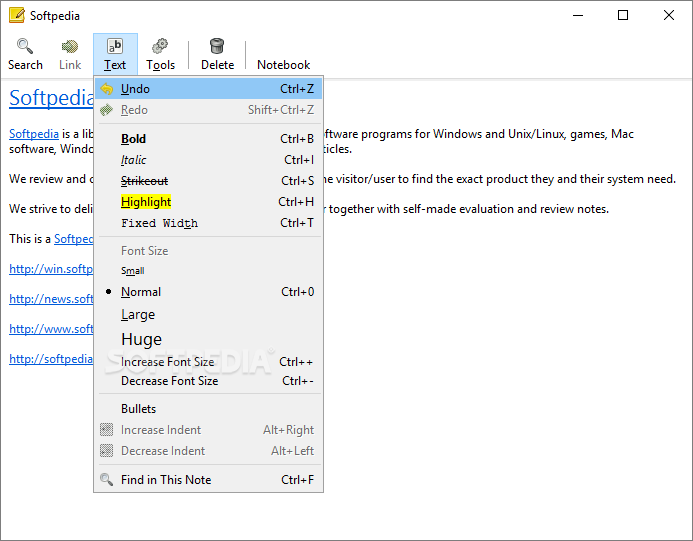The height and width of the screenshot is (541, 693).
Task: Open the Search toolbar button
Action: (25, 54)
